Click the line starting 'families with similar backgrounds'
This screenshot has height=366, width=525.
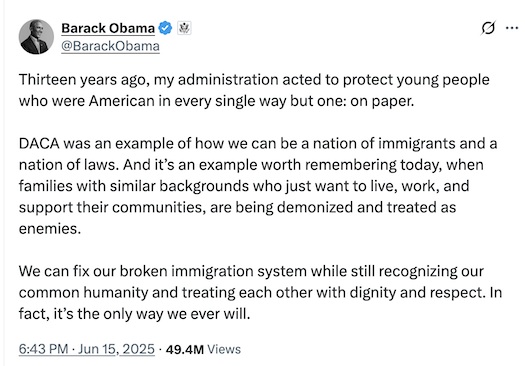tap(244, 187)
